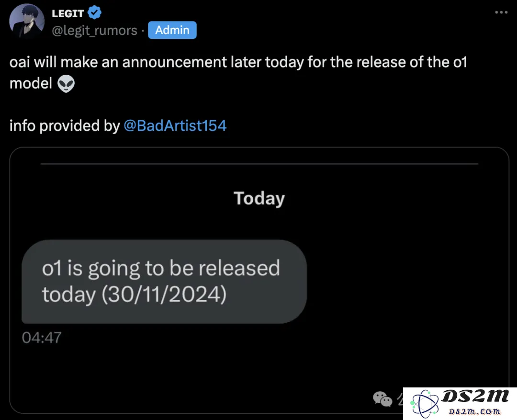Click the "info provided by" text
This screenshot has height=420, width=517.
coord(64,125)
